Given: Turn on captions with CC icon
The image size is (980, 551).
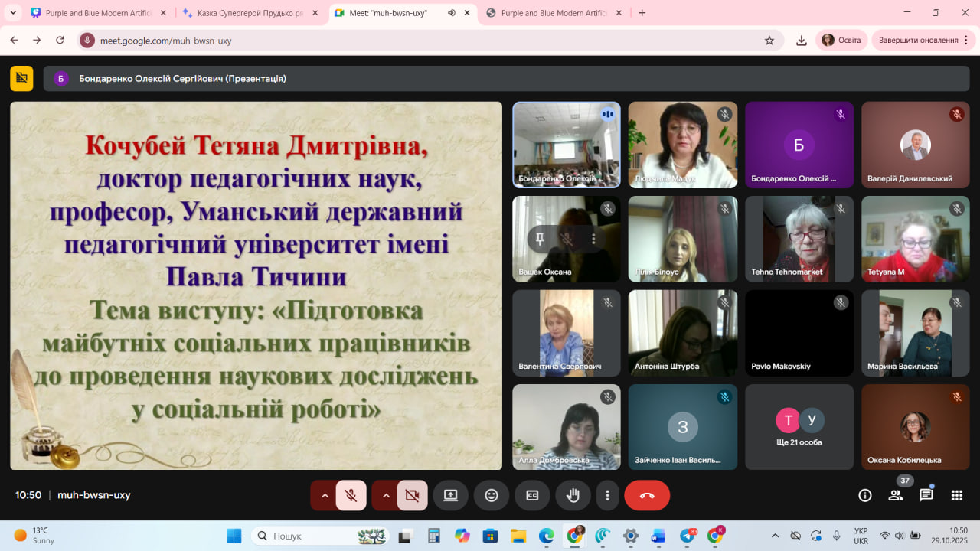Looking at the screenshot, I should click(x=532, y=495).
